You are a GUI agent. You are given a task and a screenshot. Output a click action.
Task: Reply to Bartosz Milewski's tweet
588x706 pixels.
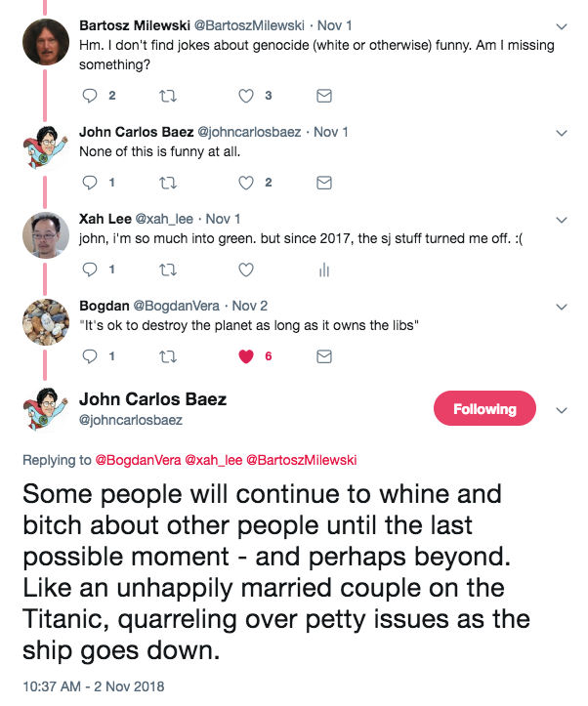pyautogui.click(x=90, y=96)
